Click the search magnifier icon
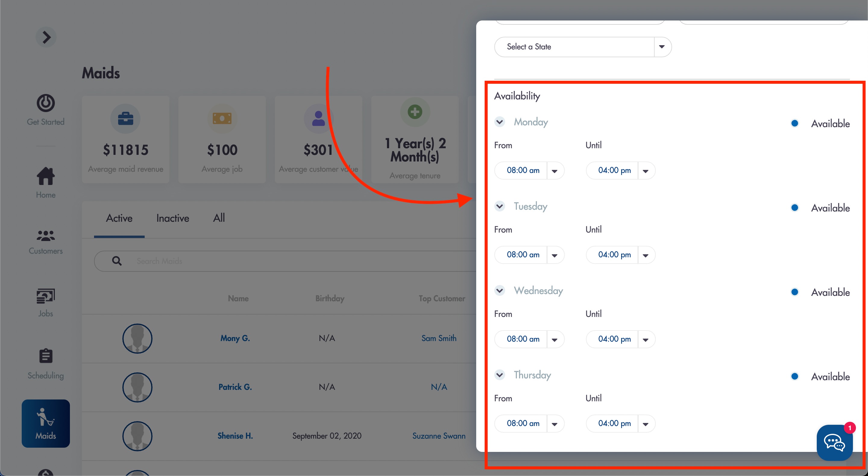 pos(117,261)
